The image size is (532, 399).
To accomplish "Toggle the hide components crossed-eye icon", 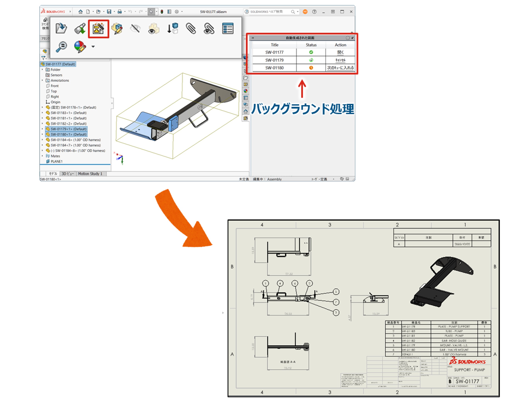I will 135,29.
